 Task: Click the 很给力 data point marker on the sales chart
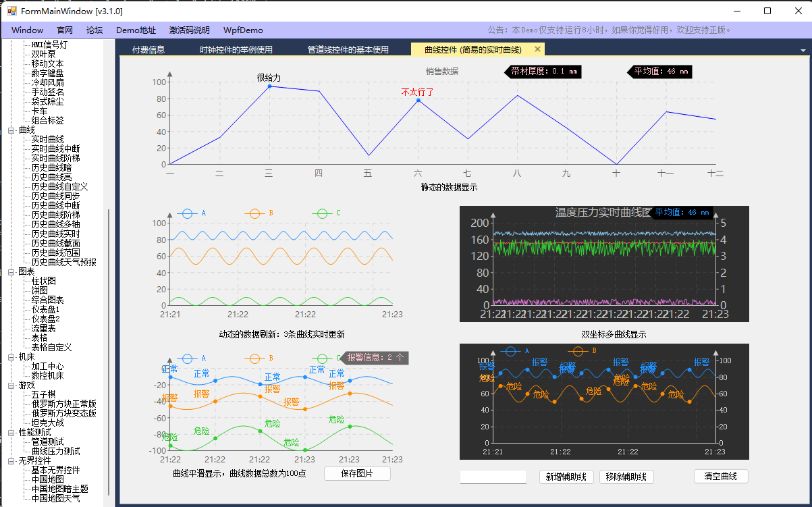tap(269, 86)
